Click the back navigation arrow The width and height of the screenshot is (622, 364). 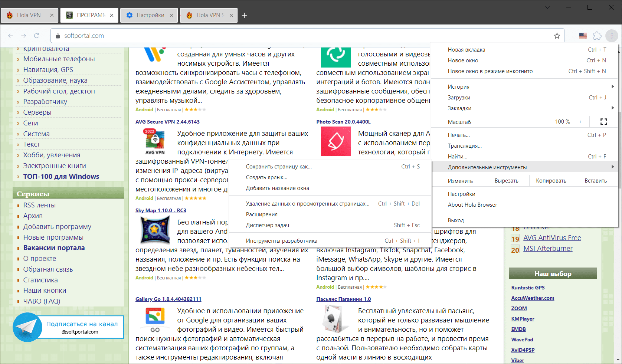point(10,36)
